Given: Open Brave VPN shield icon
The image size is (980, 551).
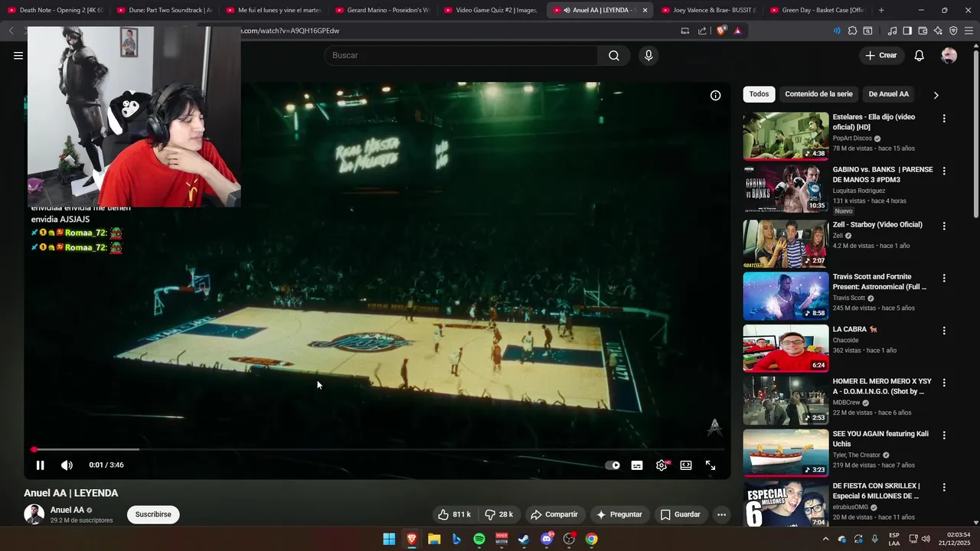Looking at the screenshot, I should point(953,31).
